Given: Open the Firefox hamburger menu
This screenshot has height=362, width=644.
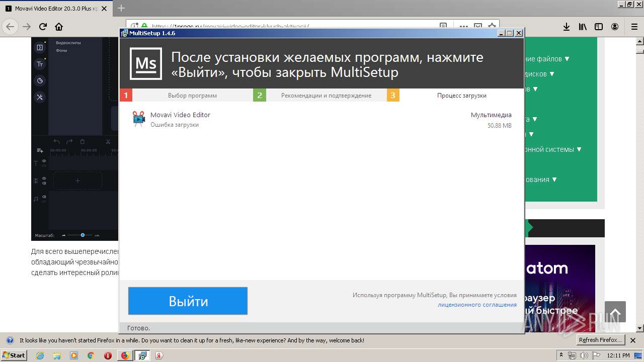Looking at the screenshot, I should pos(634,27).
